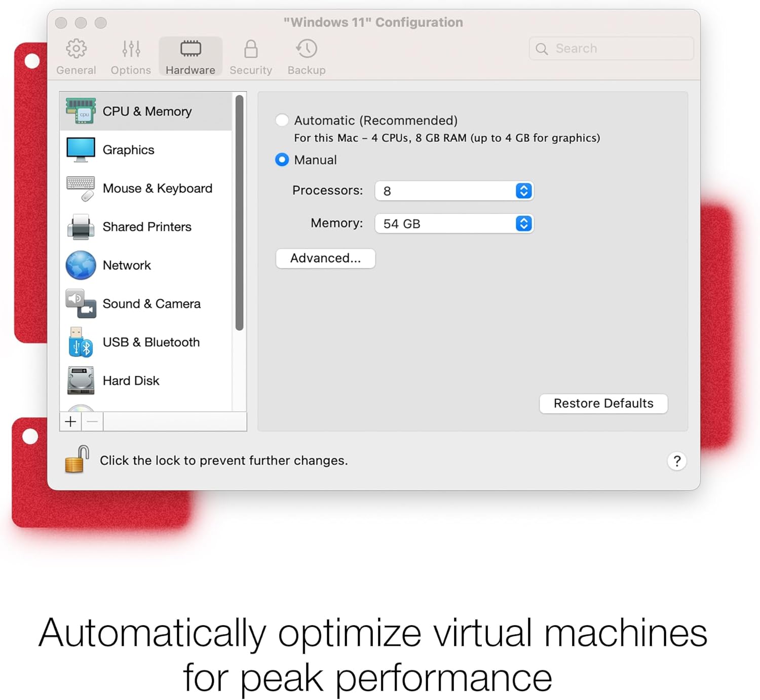Switch to the General tab label
The image size is (760, 700).
(76, 70)
